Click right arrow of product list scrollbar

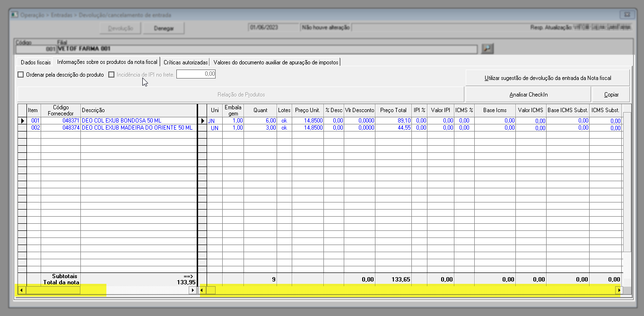click(192, 290)
